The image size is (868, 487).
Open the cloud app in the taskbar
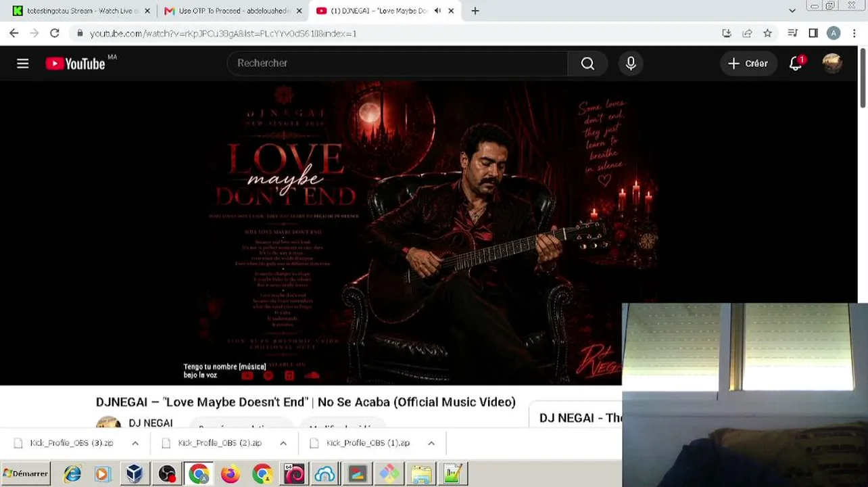pyautogui.click(x=325, y=473)
